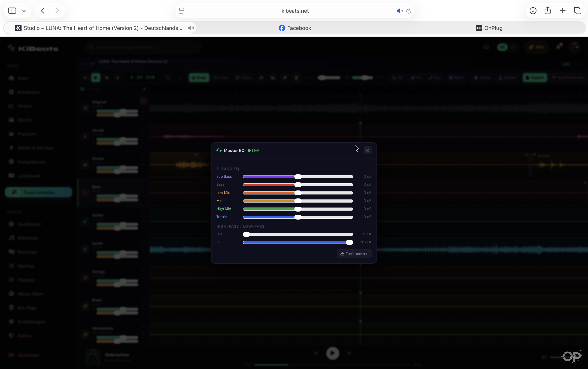Click the blurred song search field
This screenshot has height=369, width=588.
[x=143, y=47]
